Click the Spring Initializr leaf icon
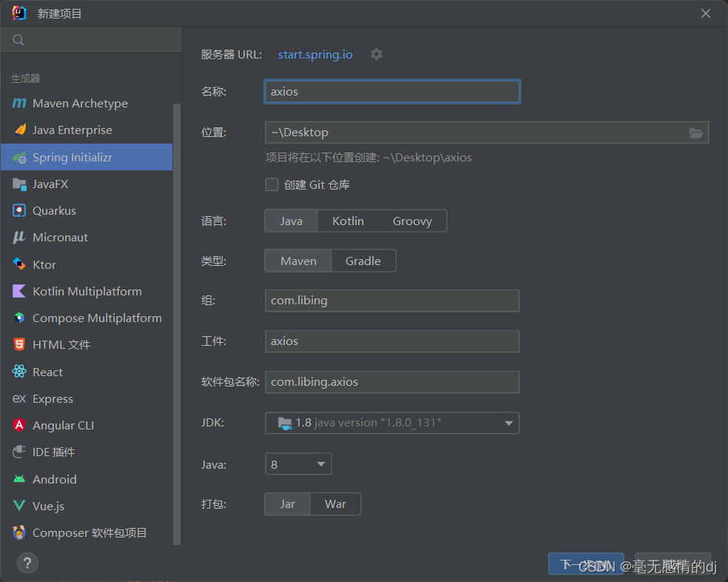 [x=19, y=158]
